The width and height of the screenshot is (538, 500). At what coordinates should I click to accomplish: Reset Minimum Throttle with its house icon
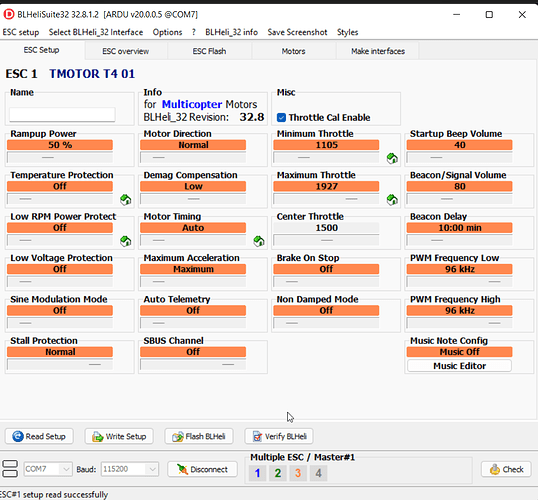(392, 158)
